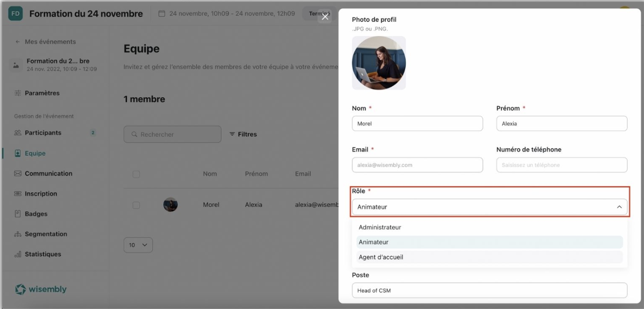Focus the Numéro de téléphone field
The height and width of the screenshot is (309, 644).
[562, 165]
